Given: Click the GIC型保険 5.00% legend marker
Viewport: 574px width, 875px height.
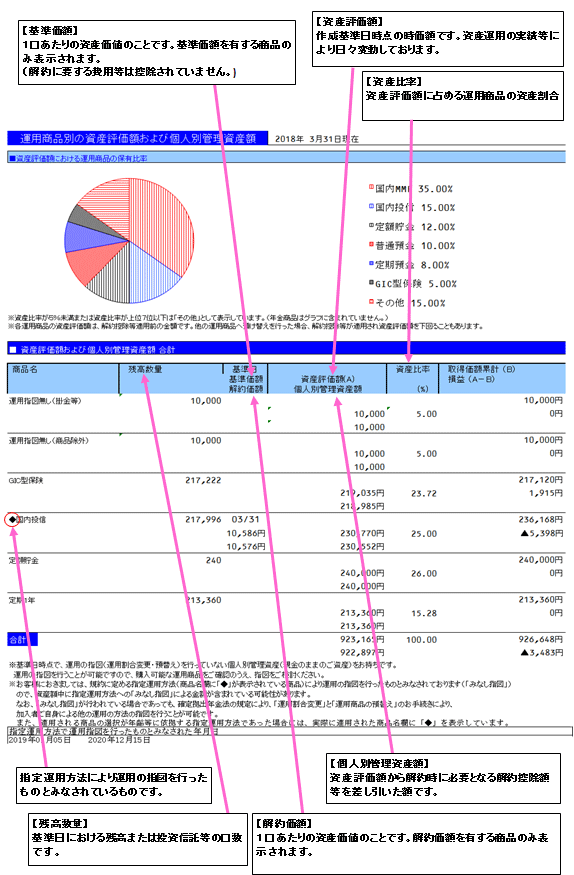Looking at the screenshot, I should click(x=372, y=282).
